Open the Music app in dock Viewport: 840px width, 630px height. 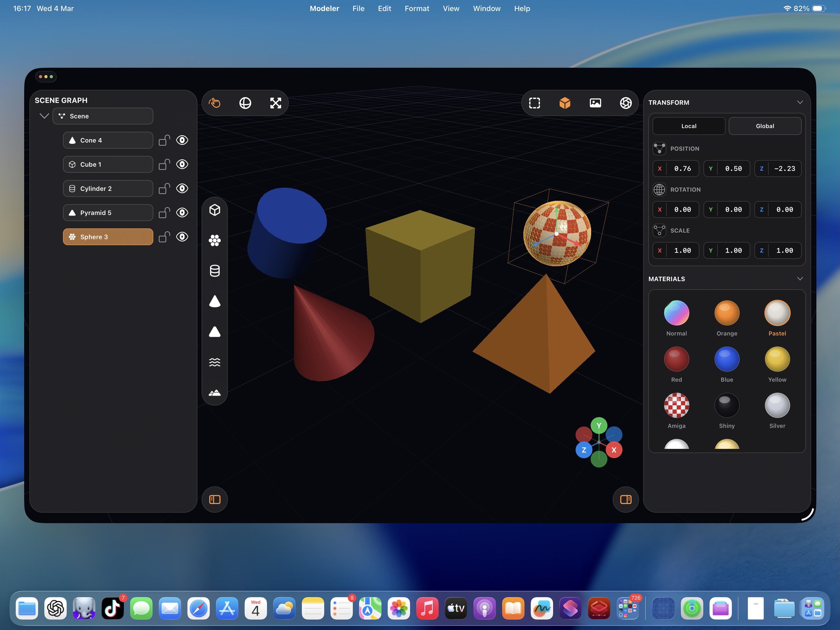(427, 608)
